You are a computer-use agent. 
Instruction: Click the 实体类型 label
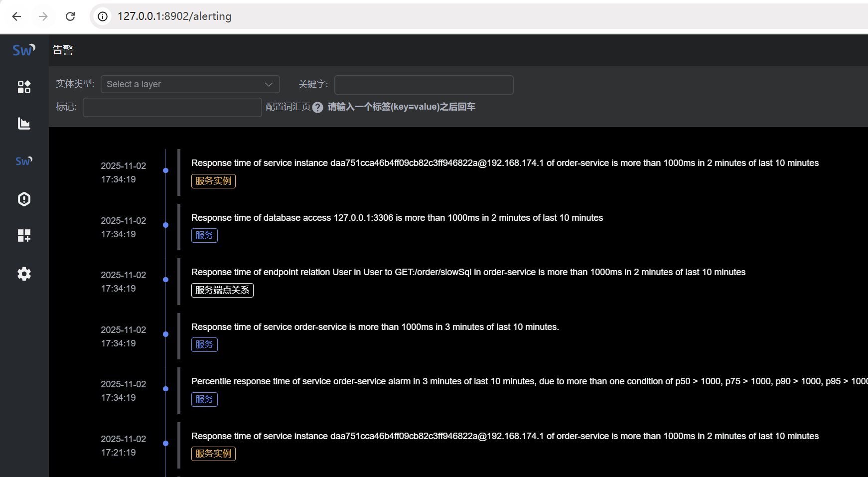pyautogui.click(x=75, y=84)
